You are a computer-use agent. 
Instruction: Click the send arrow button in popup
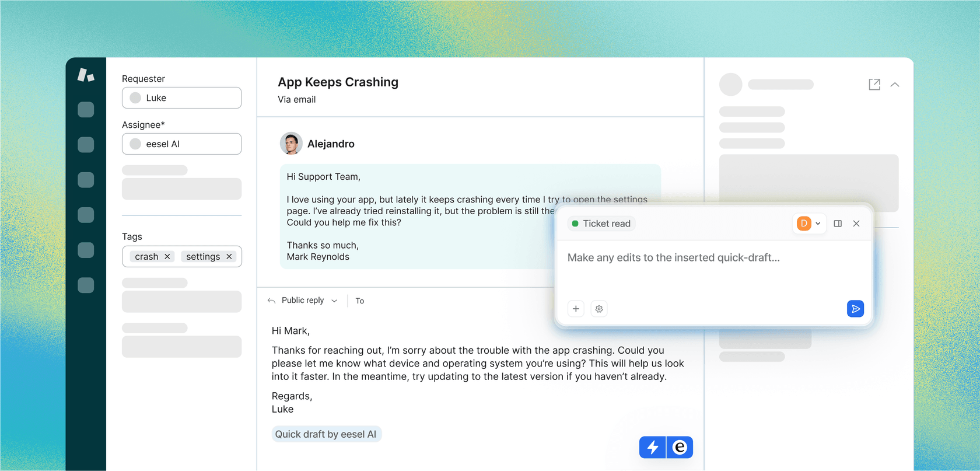pyautogui.click(x=855, y=309)
